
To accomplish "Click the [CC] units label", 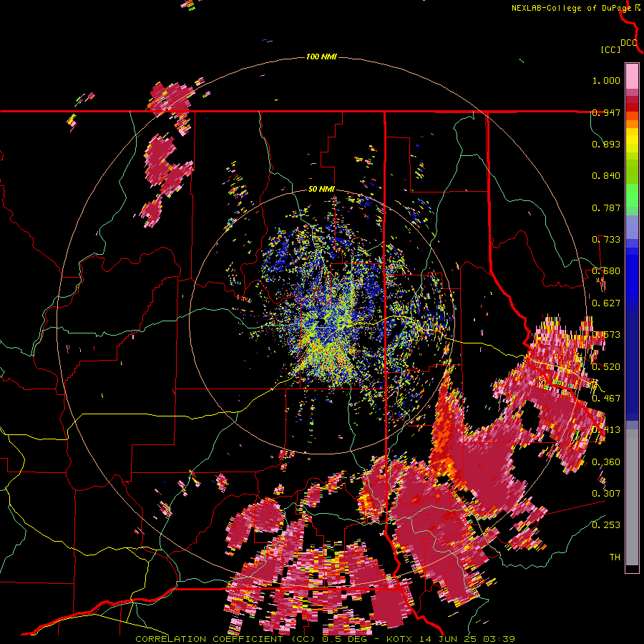I will [x=611, y=49].
